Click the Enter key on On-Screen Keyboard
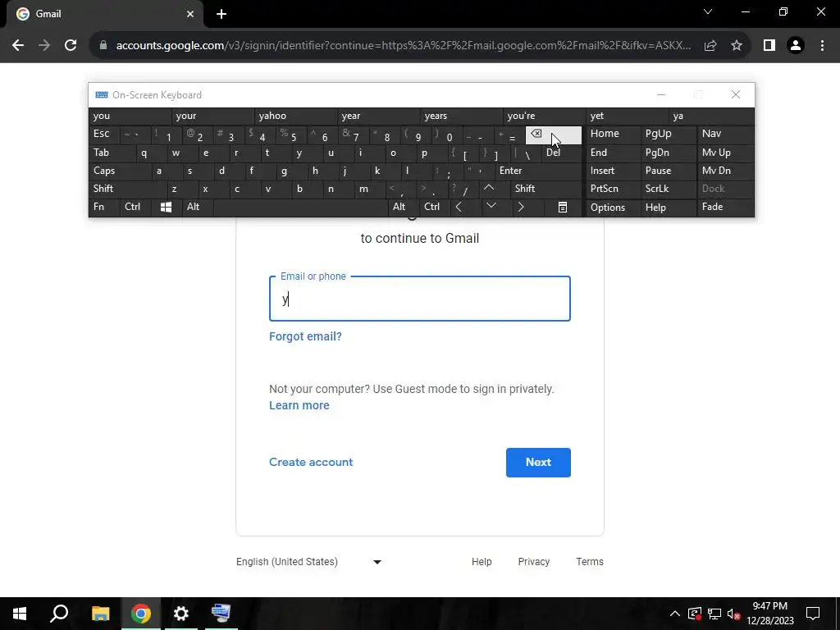Screen dimensions: 840x630 (x=537, y=171)
